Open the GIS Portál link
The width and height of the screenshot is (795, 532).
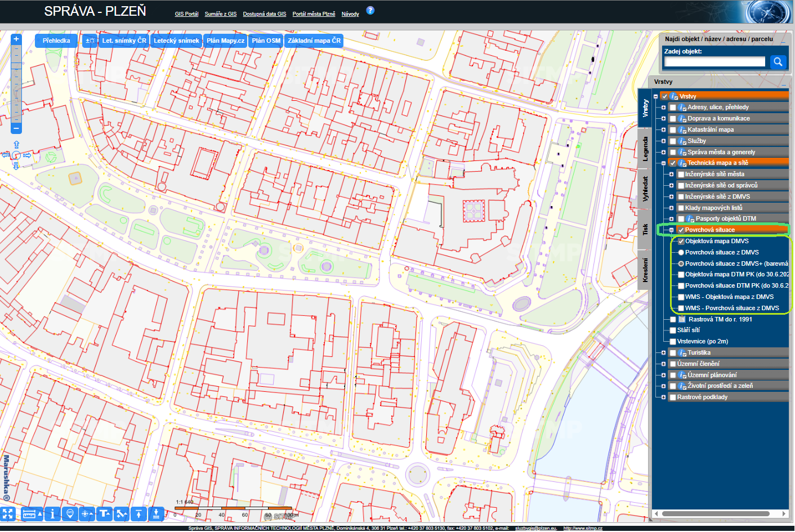(186, 14)
